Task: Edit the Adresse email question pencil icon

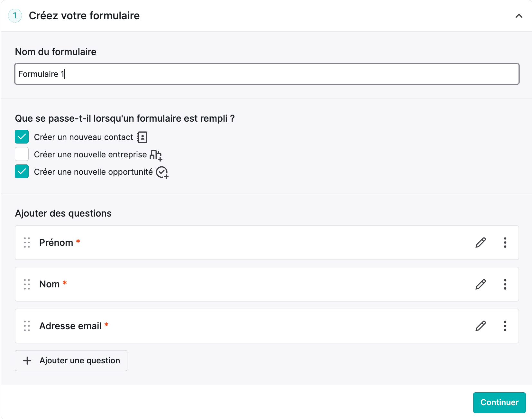Action: pos(481,326)
